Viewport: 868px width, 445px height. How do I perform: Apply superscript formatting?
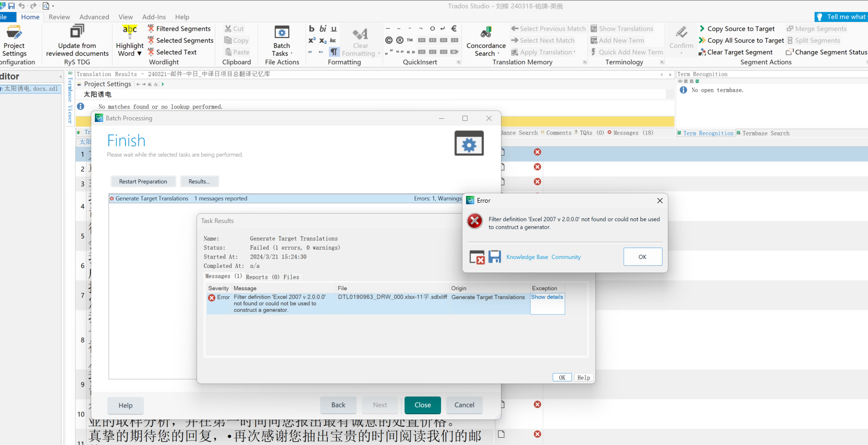[x=312, y=40]
